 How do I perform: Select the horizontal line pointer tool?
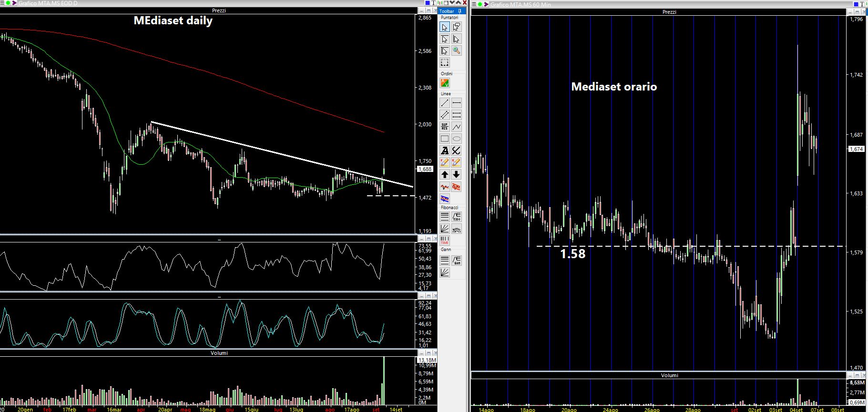pos(444,39)
